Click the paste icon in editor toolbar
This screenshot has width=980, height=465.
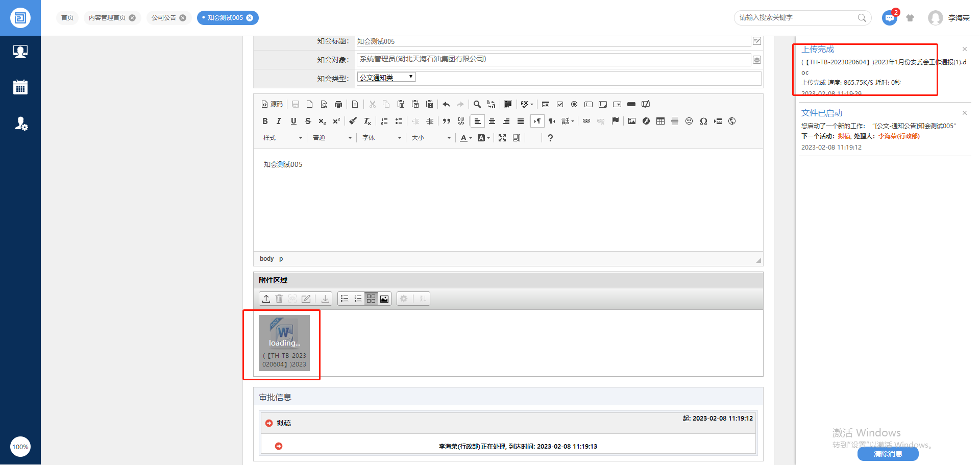(401, 104)
